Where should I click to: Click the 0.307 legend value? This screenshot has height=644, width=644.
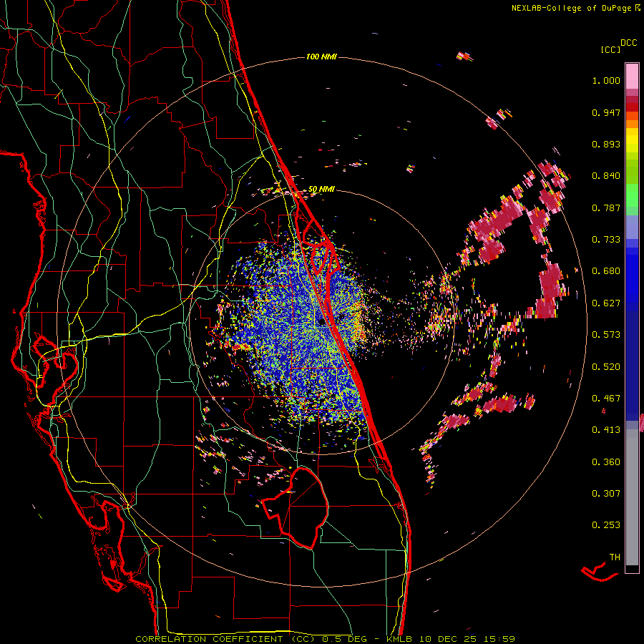(606, 494)
